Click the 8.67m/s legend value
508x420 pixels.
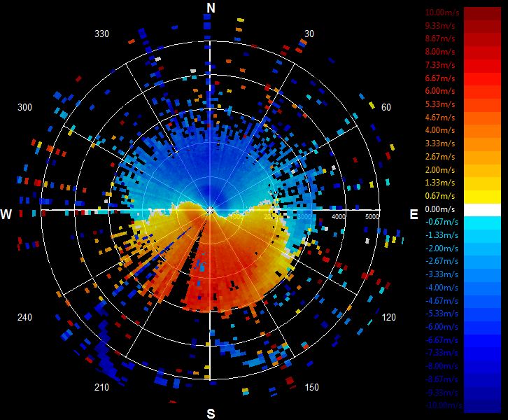(440, 38)
